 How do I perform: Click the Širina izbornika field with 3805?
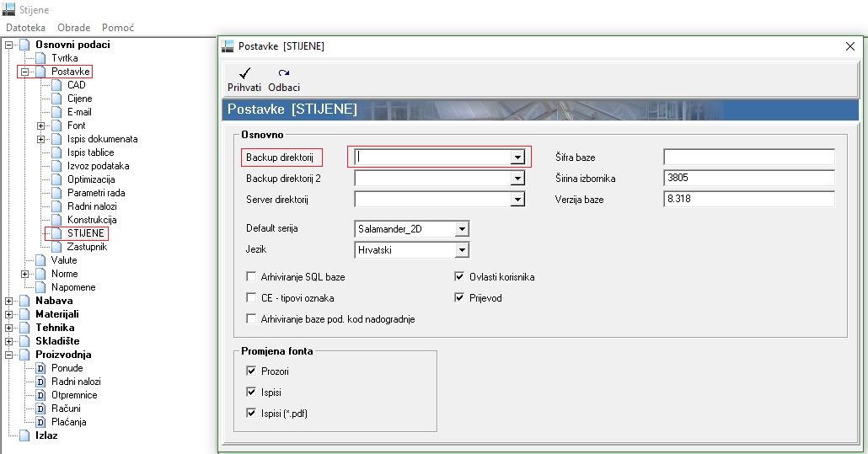pyautogui.click(x=749, y=178)
